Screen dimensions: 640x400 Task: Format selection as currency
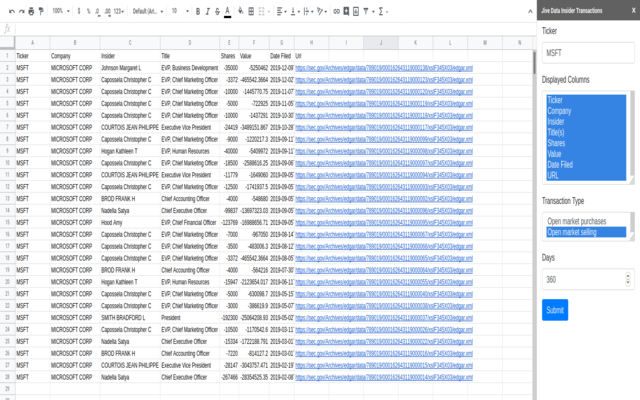click(x=79, y=11)
